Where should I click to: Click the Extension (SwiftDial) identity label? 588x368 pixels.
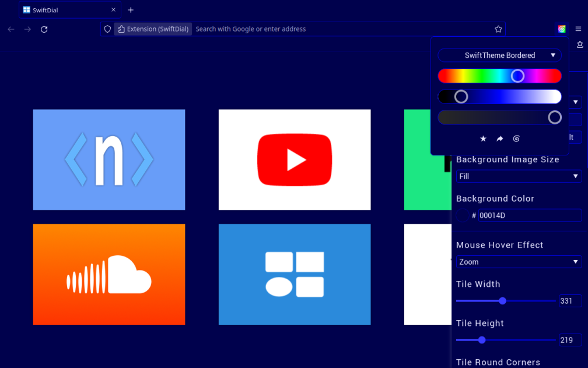[153, 29]
